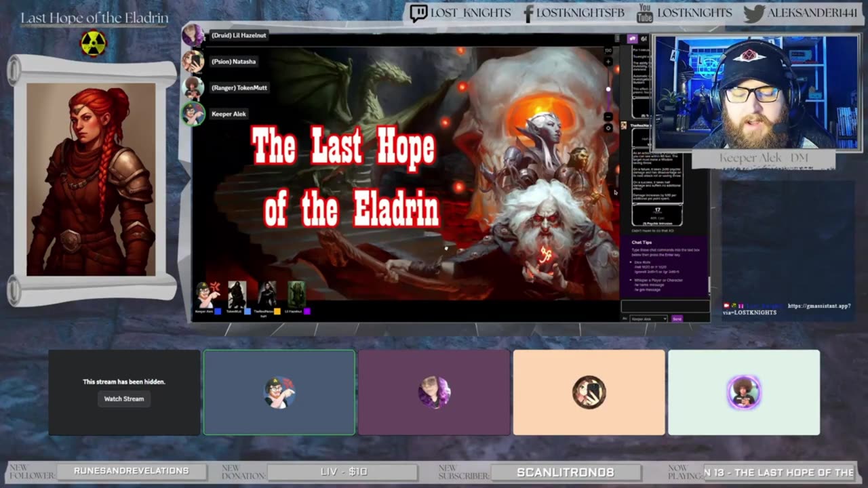Zoom in with the plus button

[x=608, y=62]
